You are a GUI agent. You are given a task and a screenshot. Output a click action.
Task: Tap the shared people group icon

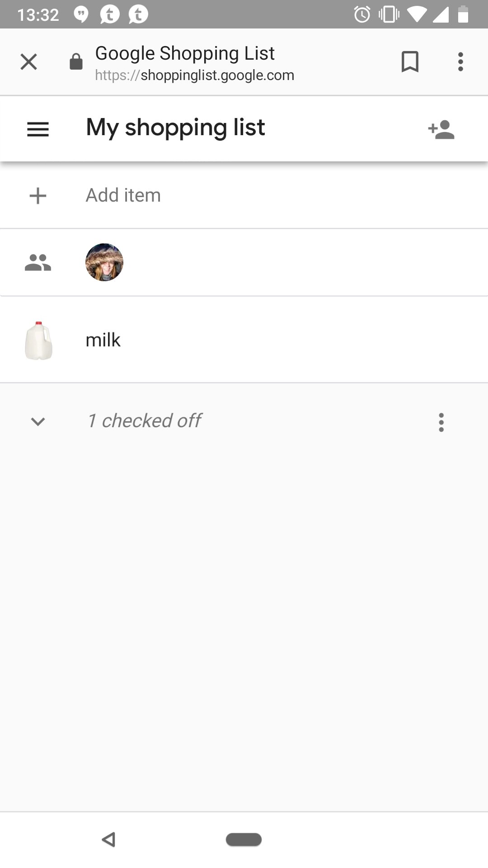tap(38, 263)
